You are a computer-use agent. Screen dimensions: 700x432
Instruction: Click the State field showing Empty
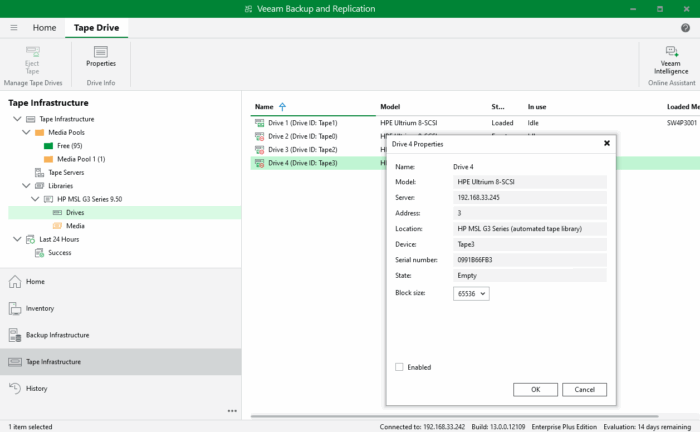530,275
